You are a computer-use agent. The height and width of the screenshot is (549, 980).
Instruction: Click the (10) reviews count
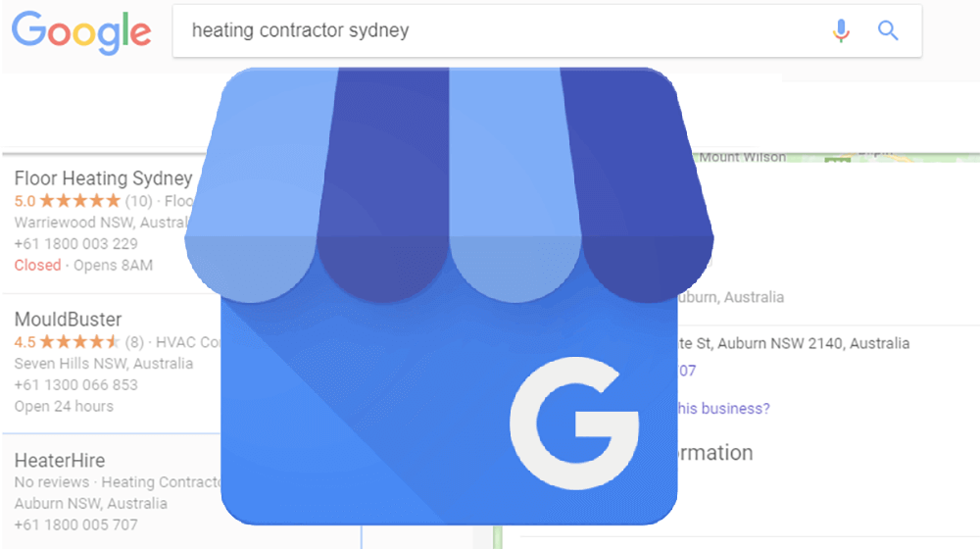tap(139, 201)
